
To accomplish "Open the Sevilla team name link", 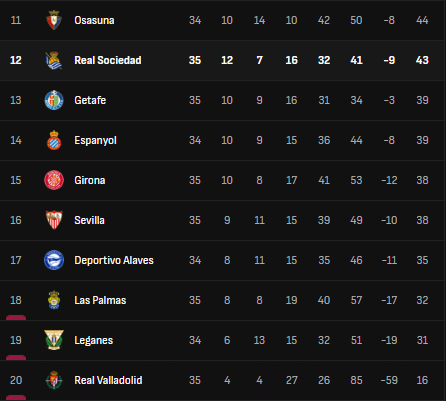I will [x=89, y=220].
